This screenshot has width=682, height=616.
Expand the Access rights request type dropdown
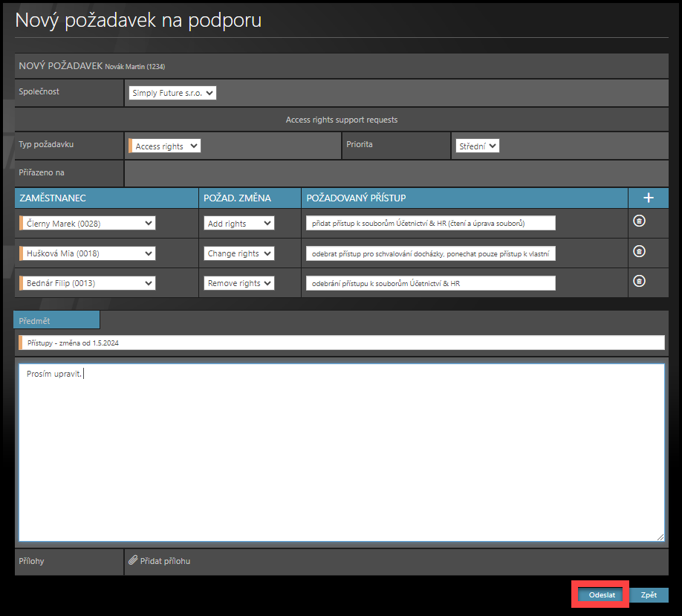tap(164, 146)
